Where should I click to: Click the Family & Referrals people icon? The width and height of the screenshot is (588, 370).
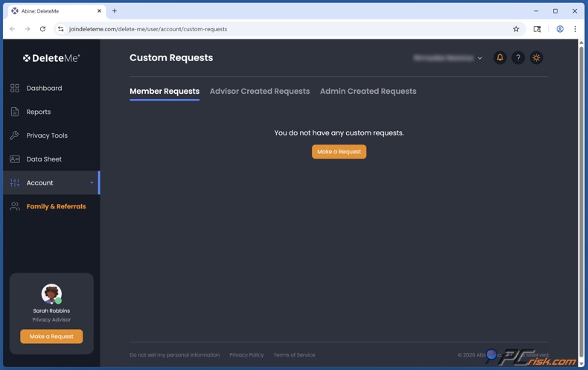coord(15,206)
